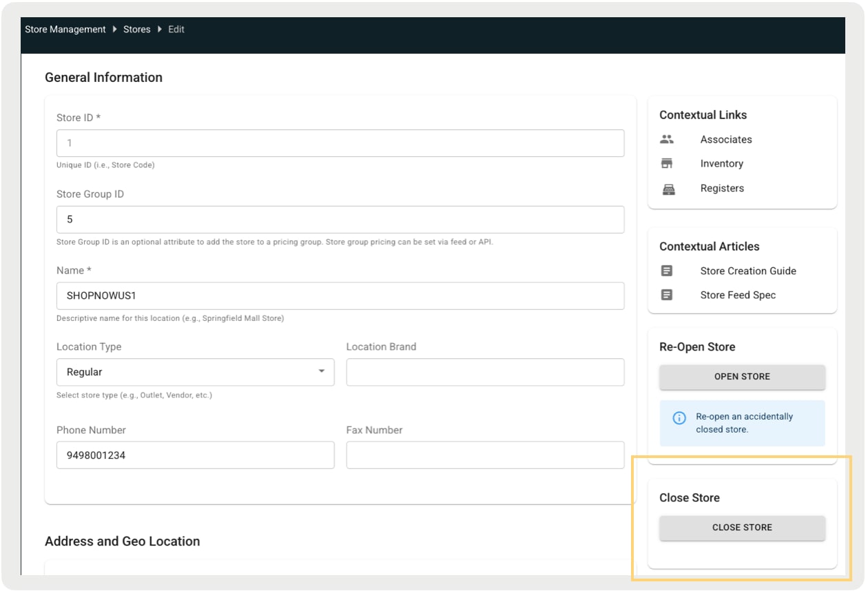The image size is (868, 591).
Task: Focus the Name field containing SHOPNOWUS1
Action: (x=340, y=295)
